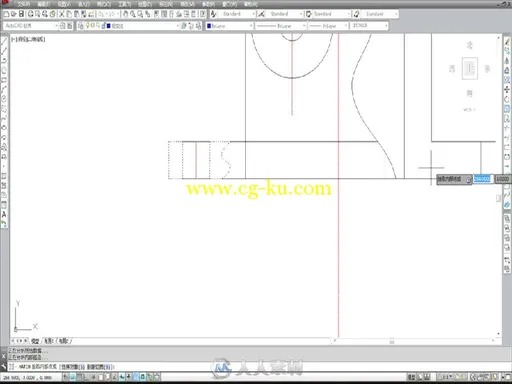Screen dimensions: 512x384
Task: Click the viewport label at canvas top-left
Action: coord(28,39)
